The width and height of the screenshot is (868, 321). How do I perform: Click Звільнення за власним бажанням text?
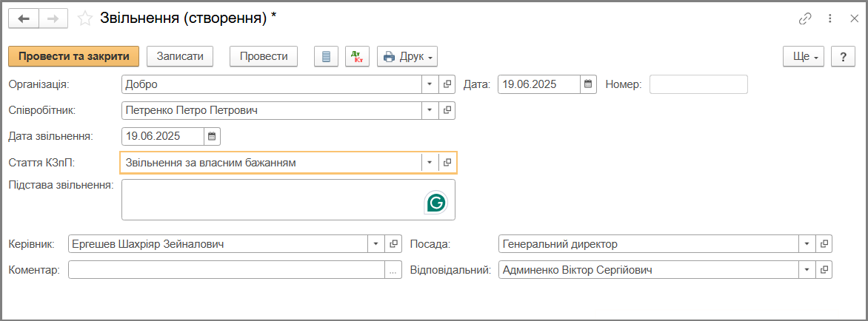pyautogui.click(x=211, y=163)
